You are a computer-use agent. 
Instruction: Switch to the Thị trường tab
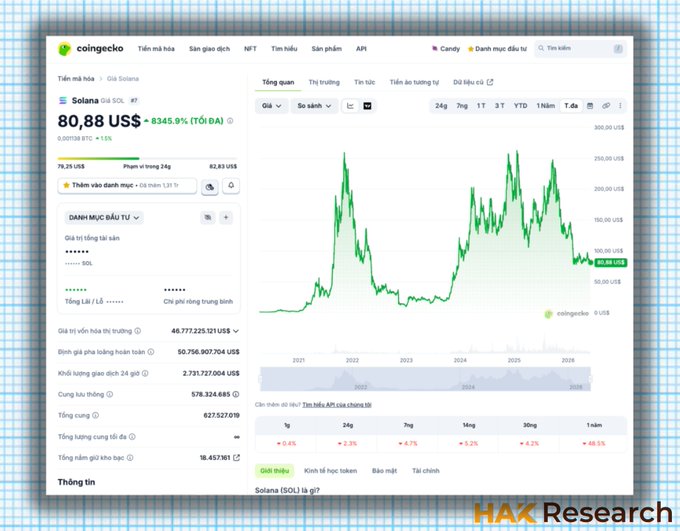pos(324,82)
